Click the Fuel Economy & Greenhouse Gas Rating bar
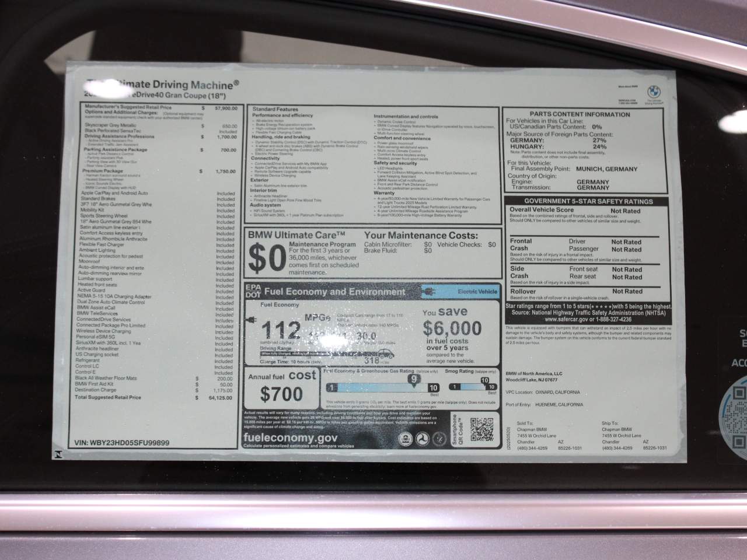 coord(382,387)
